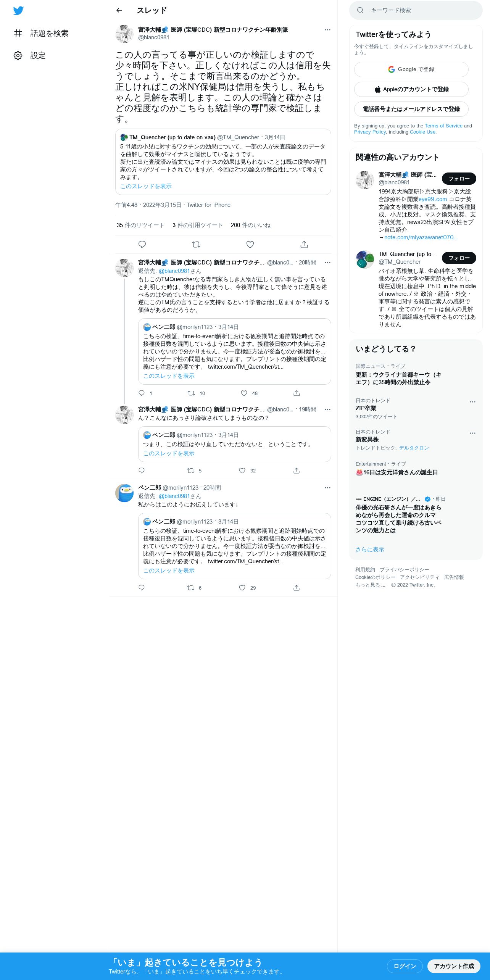
Task: Reply to the main tweet
Action: click(142, 244)
